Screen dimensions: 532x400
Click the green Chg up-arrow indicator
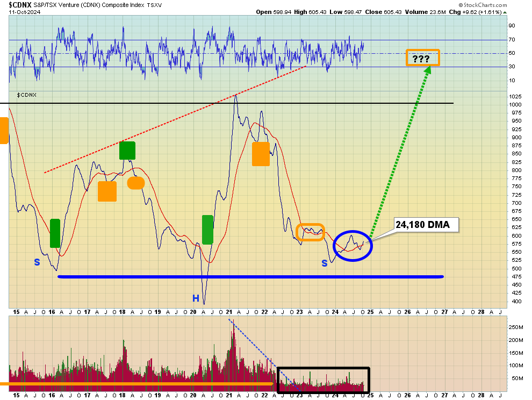[505, 12]
